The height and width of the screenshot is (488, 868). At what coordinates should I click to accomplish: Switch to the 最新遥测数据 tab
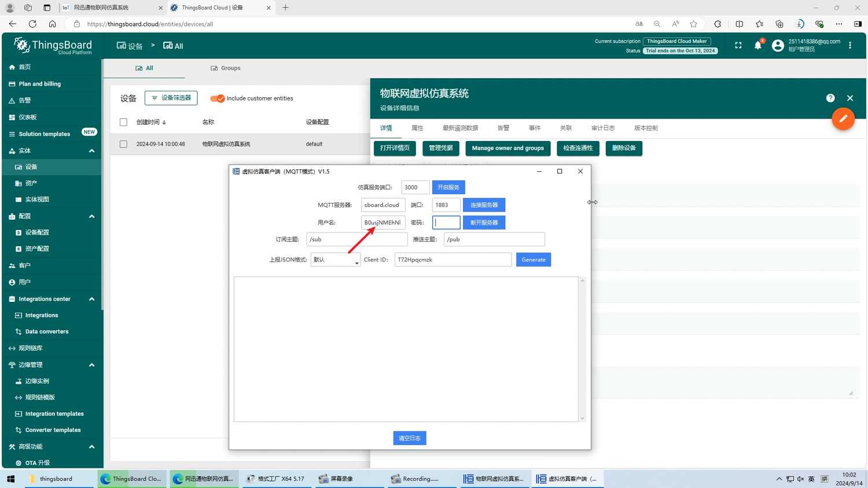[460, 128]
